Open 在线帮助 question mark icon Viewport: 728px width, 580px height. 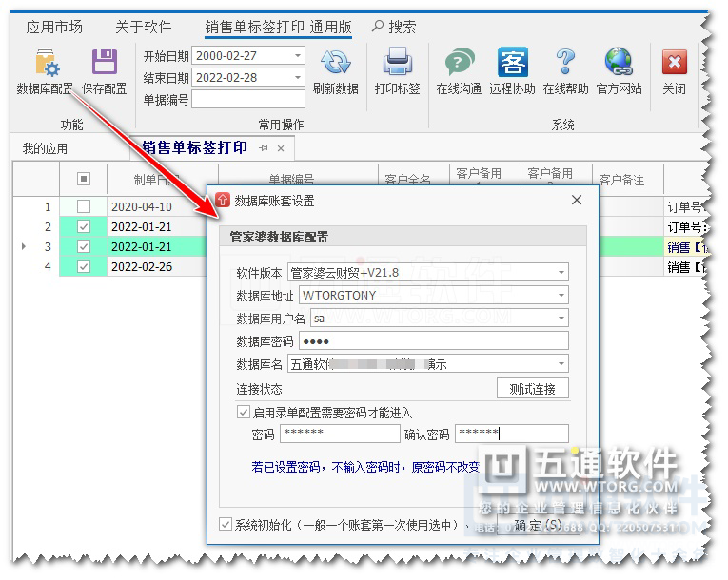tap(565, 62)
